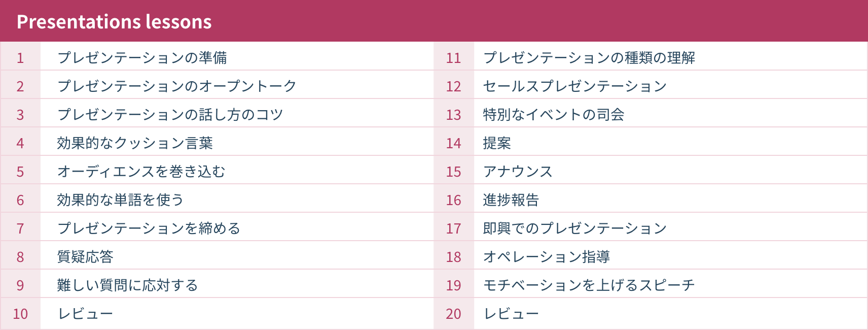The width and height of the screenshot is (868, 330).
Task: Select lesson プレゼンテーションのオープントーク
Action: [176, 86]
